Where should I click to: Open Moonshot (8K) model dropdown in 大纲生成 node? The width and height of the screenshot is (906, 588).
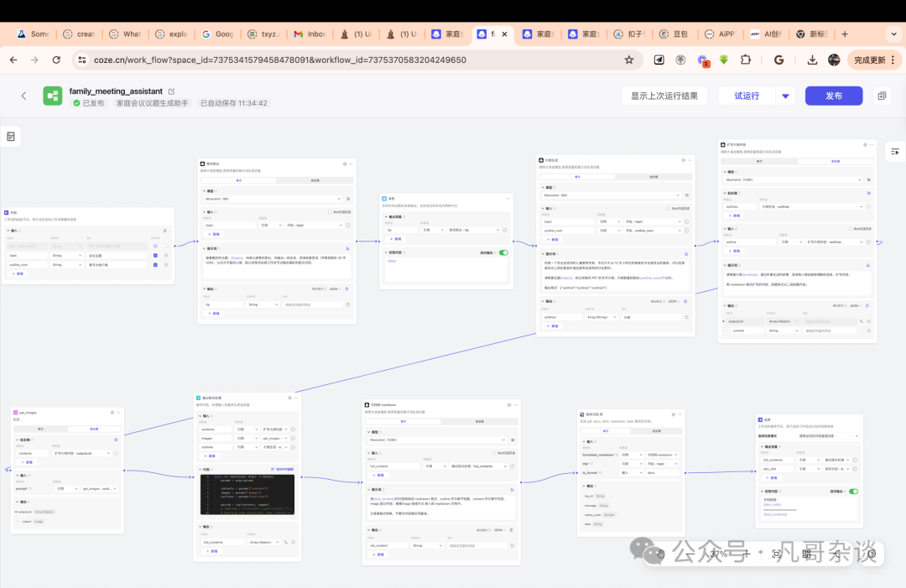click(x=612, y=195)
